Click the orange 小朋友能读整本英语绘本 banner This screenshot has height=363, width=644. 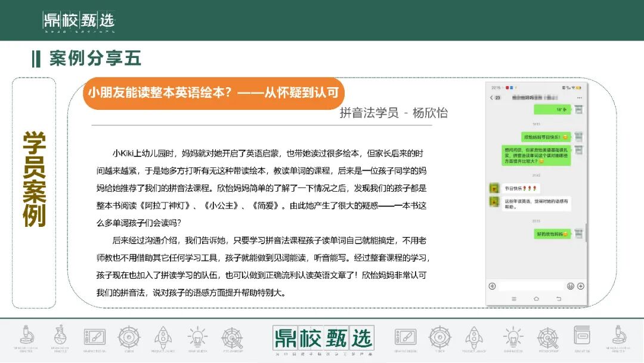coord(213,93)
